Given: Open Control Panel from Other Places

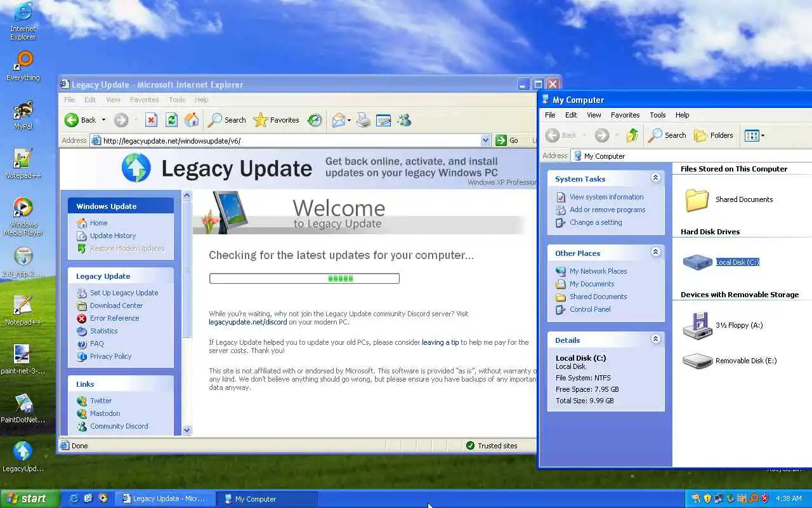Looking at the screenshot, I should click(x=590, y=309).
